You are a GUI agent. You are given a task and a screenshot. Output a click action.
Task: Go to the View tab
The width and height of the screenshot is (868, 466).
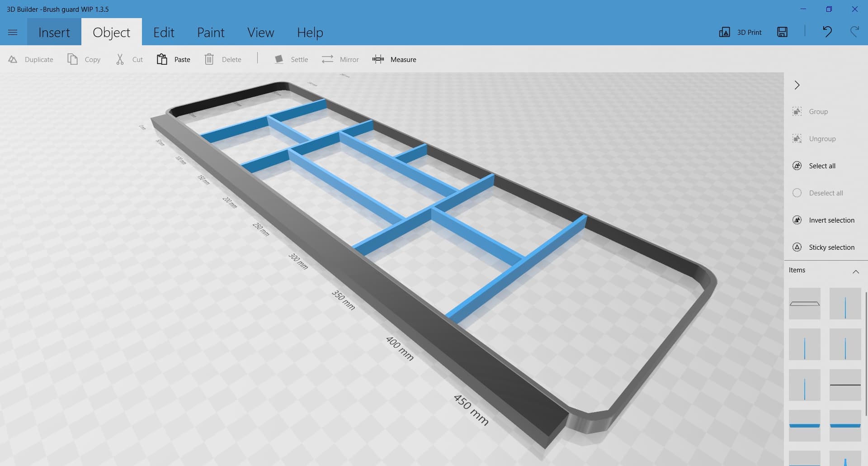coord(260,33)
